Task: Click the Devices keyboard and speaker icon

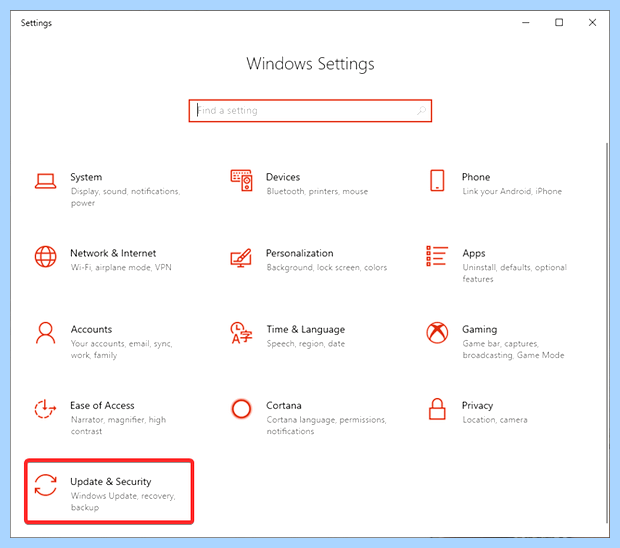Action: point(241,180)
